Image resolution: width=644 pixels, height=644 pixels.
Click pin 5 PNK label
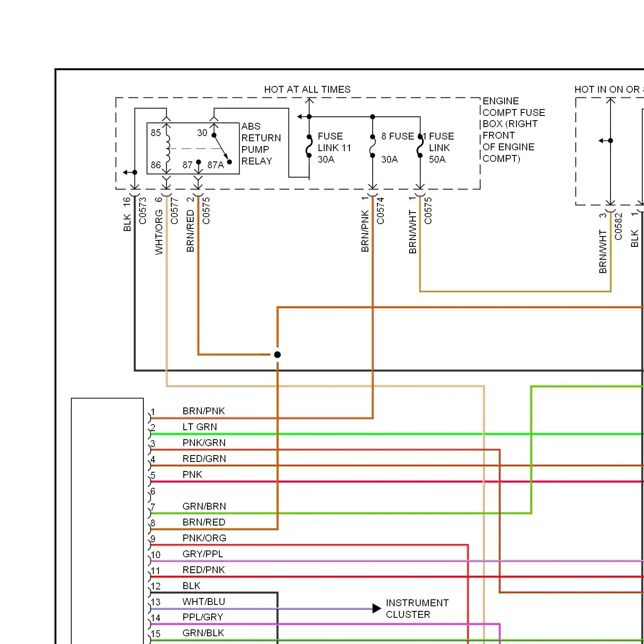[192, 474]
